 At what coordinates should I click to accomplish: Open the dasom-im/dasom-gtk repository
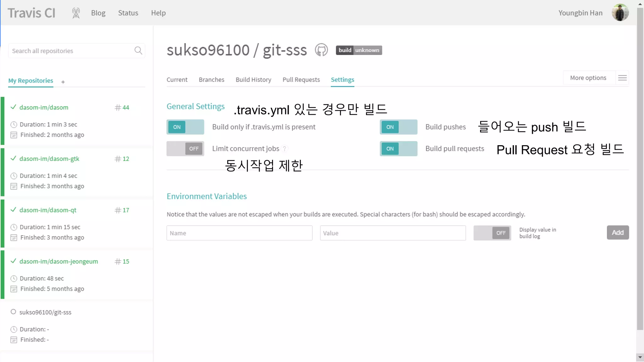coord(49,158)
